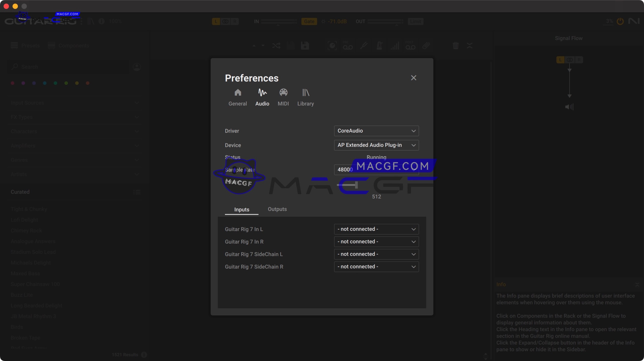Image resolution: width=644 pixels, height=361 pixels.
Task: Click the paperclip notes icon
Action: click(426, 46)
